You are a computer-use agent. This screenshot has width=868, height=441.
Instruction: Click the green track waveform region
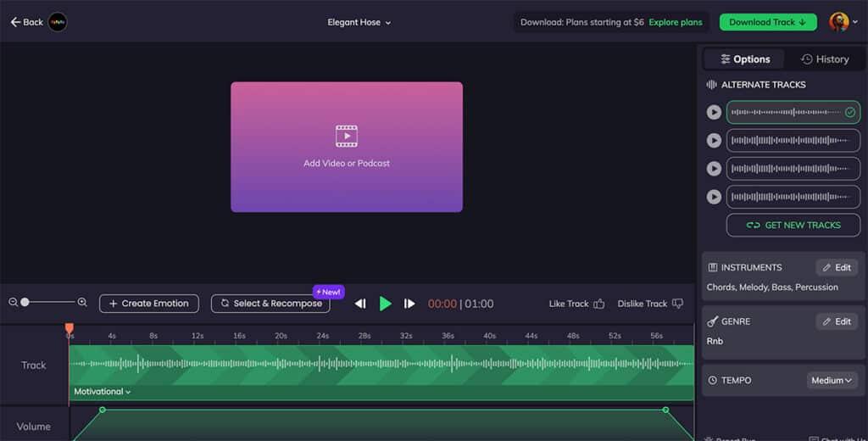[x=381, y=365]
